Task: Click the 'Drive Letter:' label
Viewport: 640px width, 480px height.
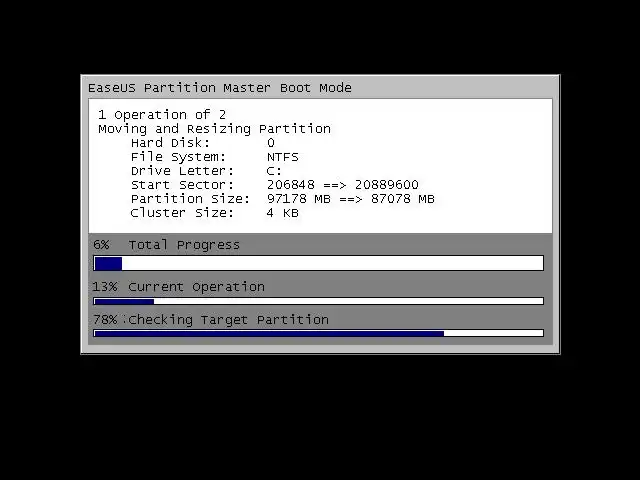Action: tap(182, 171)
